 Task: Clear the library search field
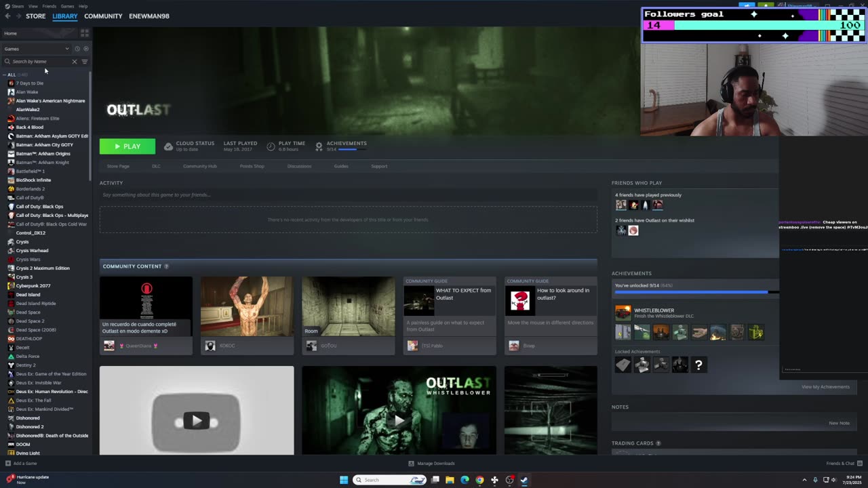click(75, 62)
